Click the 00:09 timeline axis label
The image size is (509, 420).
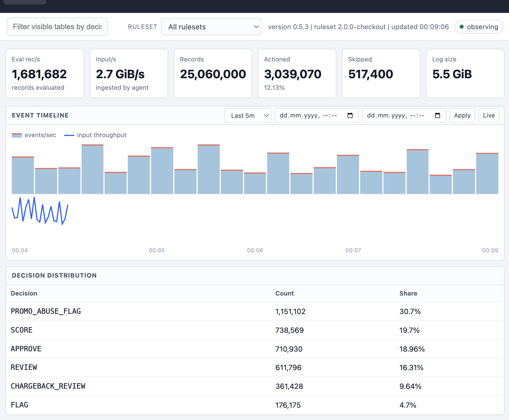490,250
